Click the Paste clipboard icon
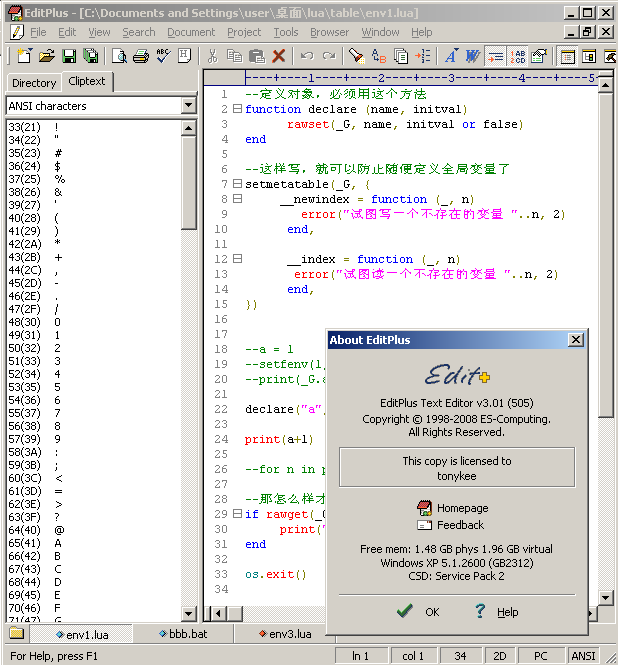This screenshot has height=665, width=618. coord(257,56)
